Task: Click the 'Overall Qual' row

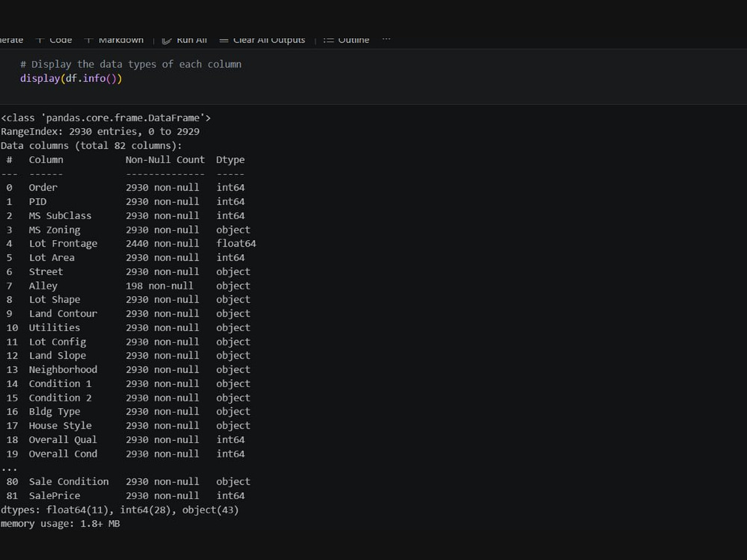Action: (125, 440)
